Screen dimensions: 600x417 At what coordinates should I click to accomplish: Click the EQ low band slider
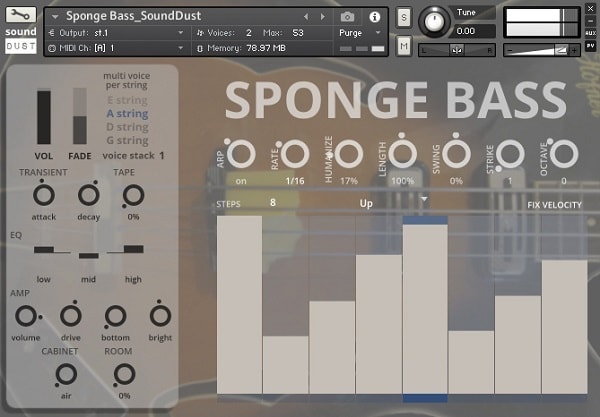point(44,250)
